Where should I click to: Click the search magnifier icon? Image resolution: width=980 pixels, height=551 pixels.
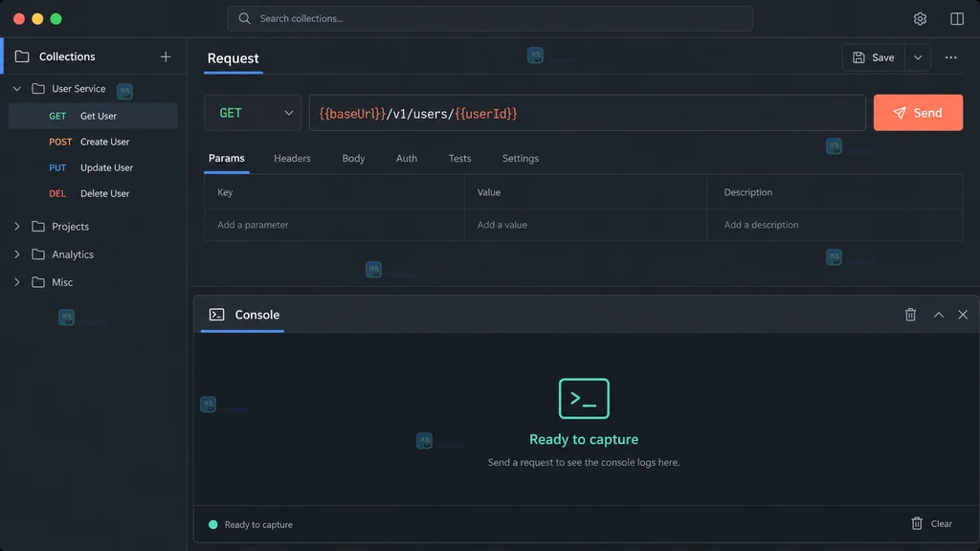[x=244, y=19]
